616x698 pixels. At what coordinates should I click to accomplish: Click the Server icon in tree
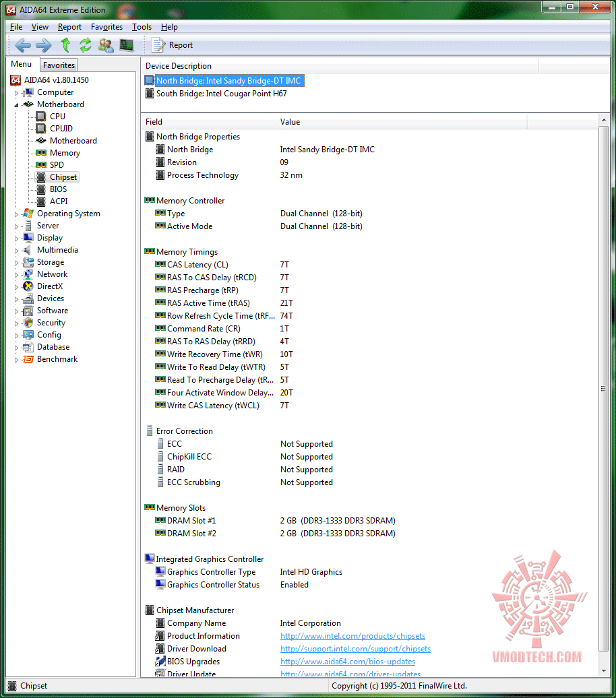pos(28,226)
